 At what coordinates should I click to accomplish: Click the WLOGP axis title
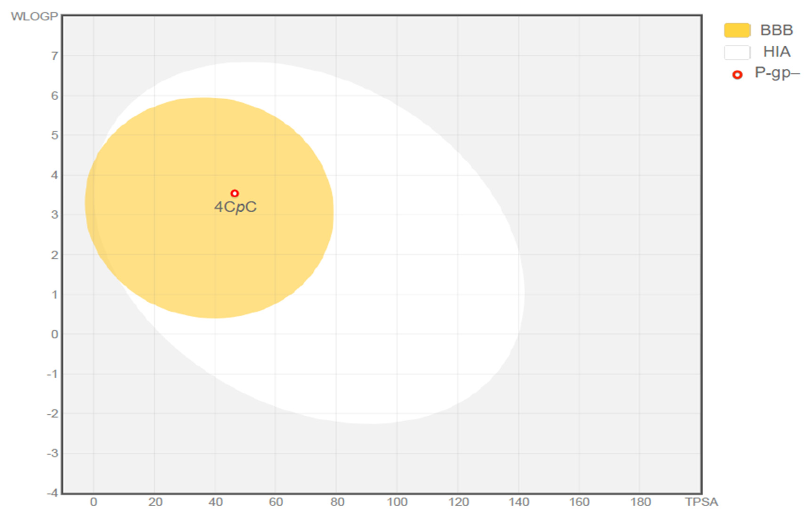tap(34, 16)
